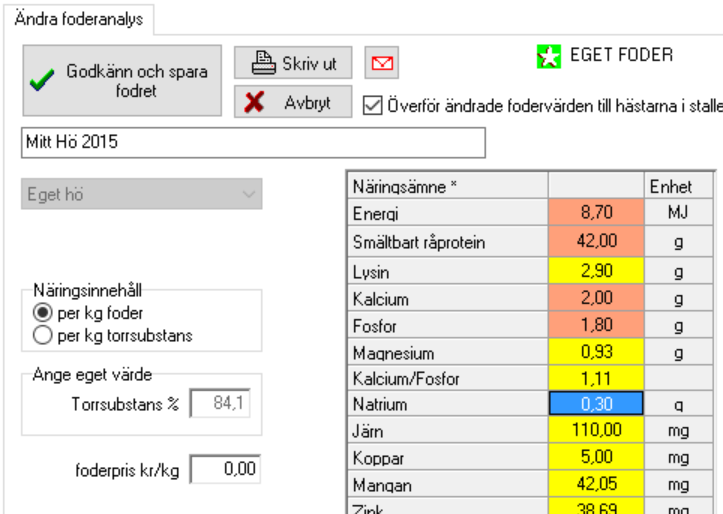
Task: Select the Magnesium value 0,93 cell
Action: coord(596,352)
